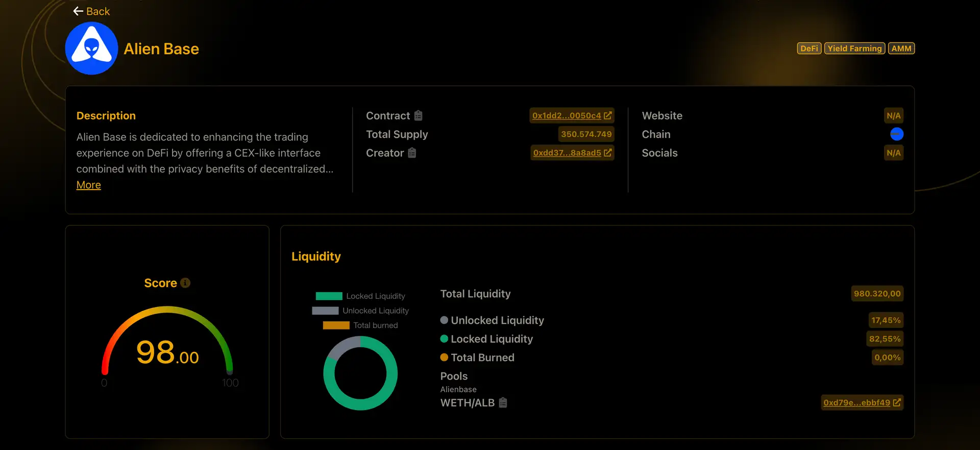
Task: Click the Alien Base logo icon
Action: (92, 49)
